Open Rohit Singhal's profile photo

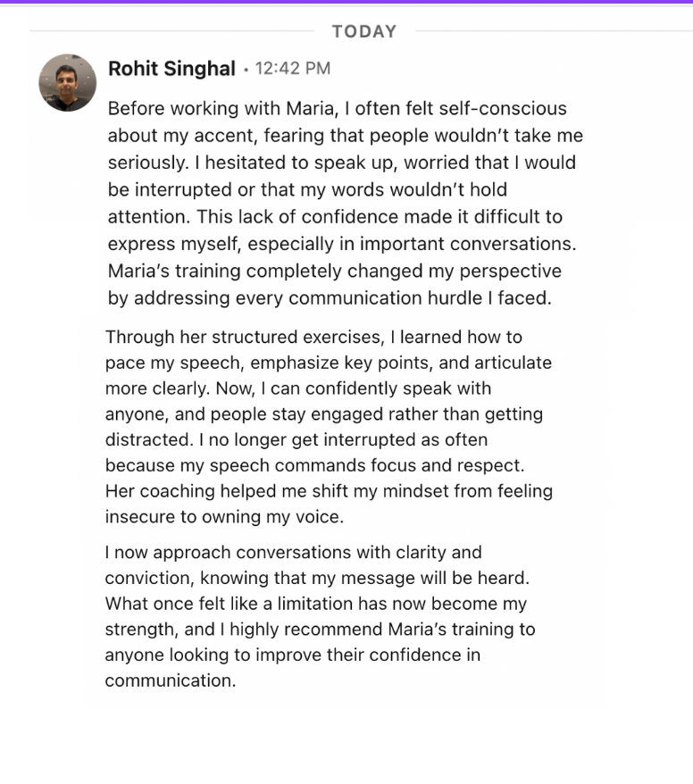coord(68,82)
